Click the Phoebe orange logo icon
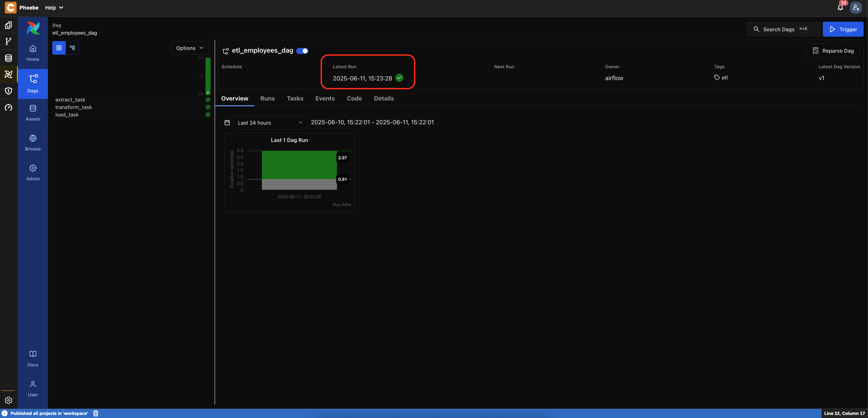Viewport: 868px width, 418px height. pos(11,7)
